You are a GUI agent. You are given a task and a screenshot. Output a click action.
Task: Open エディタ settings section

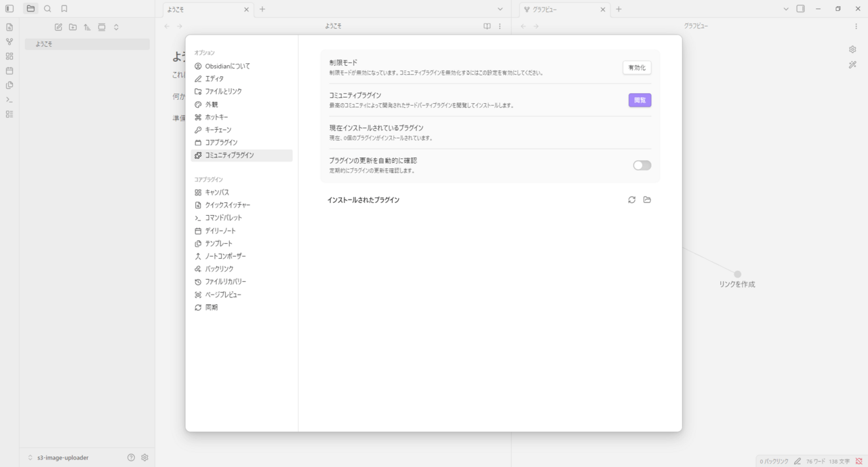pos(241,79)
